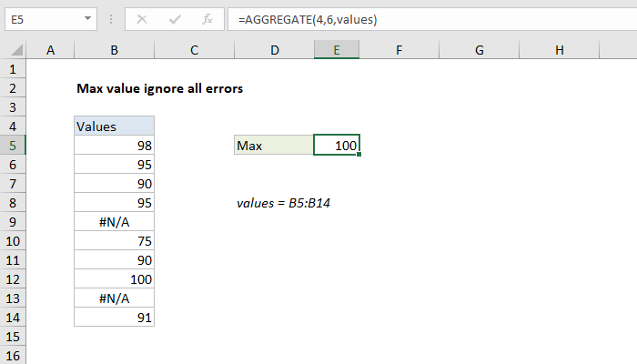637x364 pixels.
Task: Select row 12 header
Action: 13,279
